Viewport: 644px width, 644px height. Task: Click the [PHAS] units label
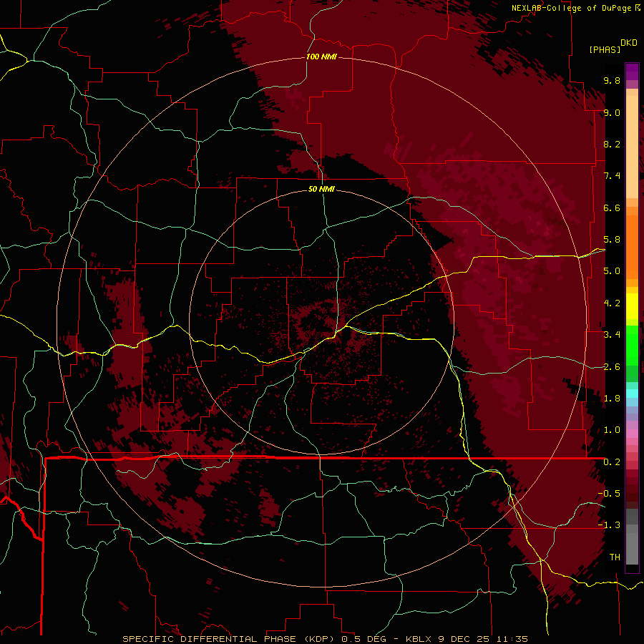click(x=605, y=49)
